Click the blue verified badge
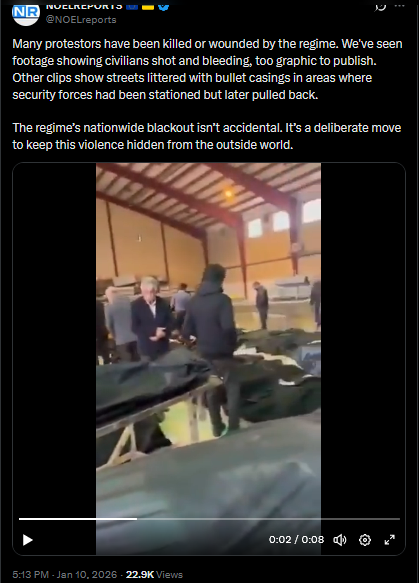Screen dimensions: 419x583 click(x=164, y=6)
